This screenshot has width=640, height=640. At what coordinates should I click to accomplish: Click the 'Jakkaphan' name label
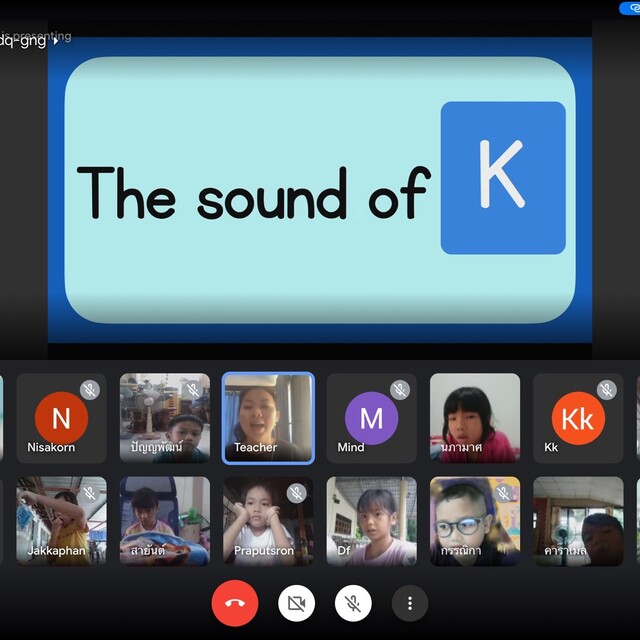57,551
